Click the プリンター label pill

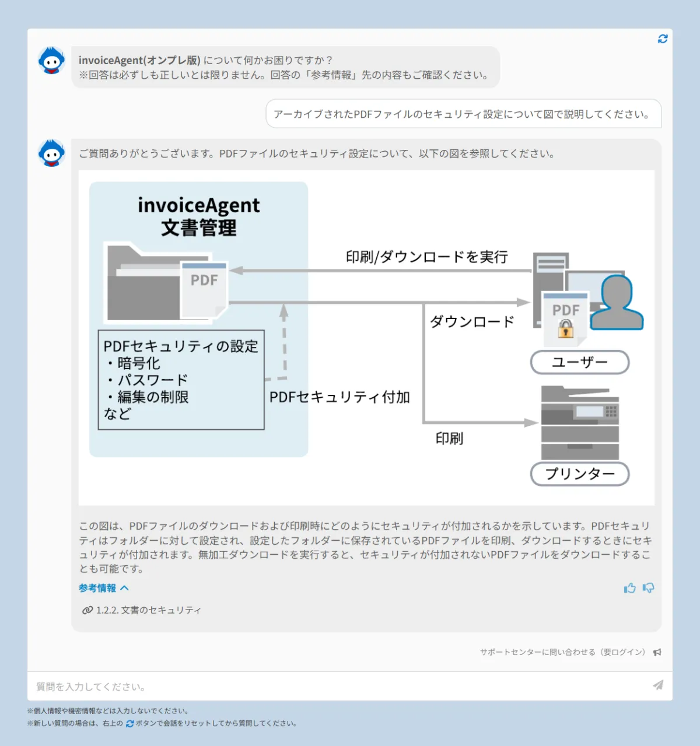point(579,474)
